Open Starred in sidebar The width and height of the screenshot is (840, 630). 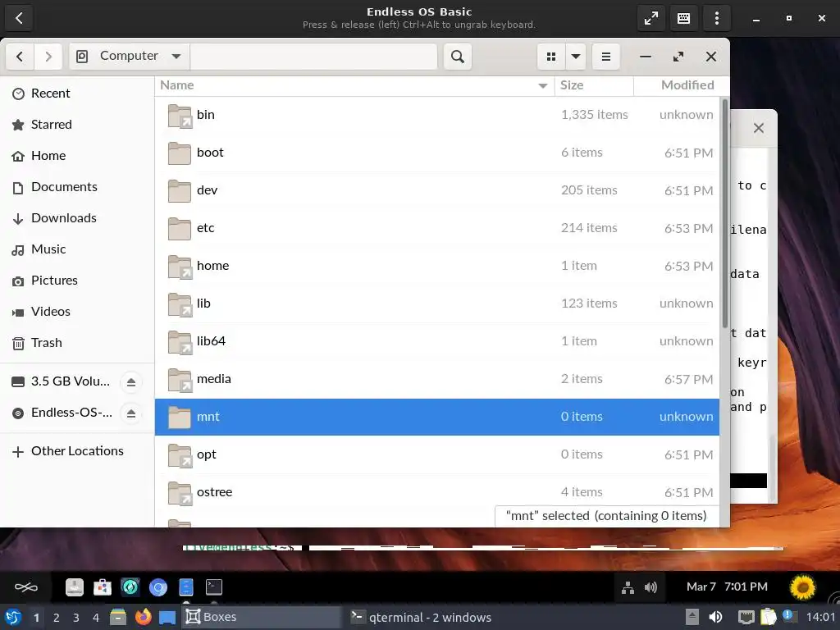pyautogui.click(x=77, y=125)
